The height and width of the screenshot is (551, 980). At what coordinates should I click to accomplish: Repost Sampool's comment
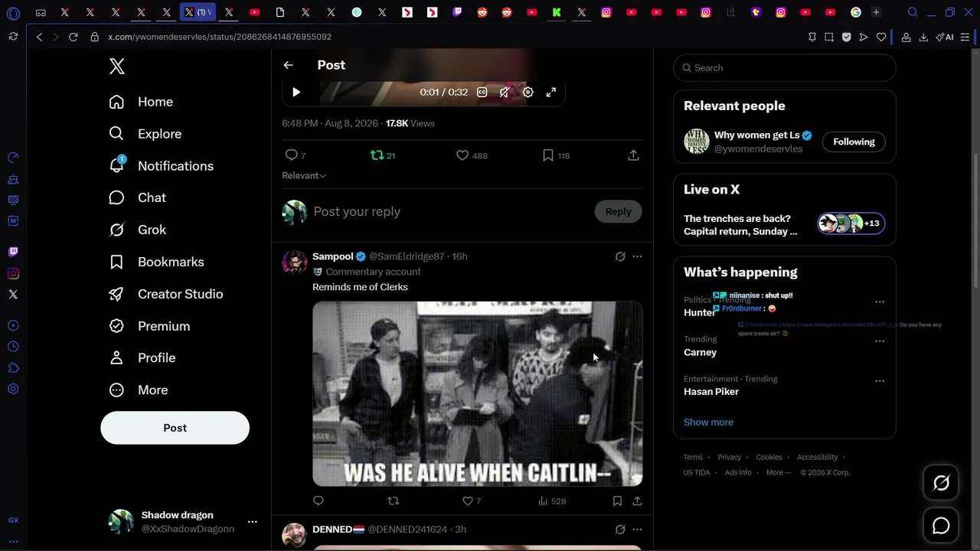(x=393, y=500)
